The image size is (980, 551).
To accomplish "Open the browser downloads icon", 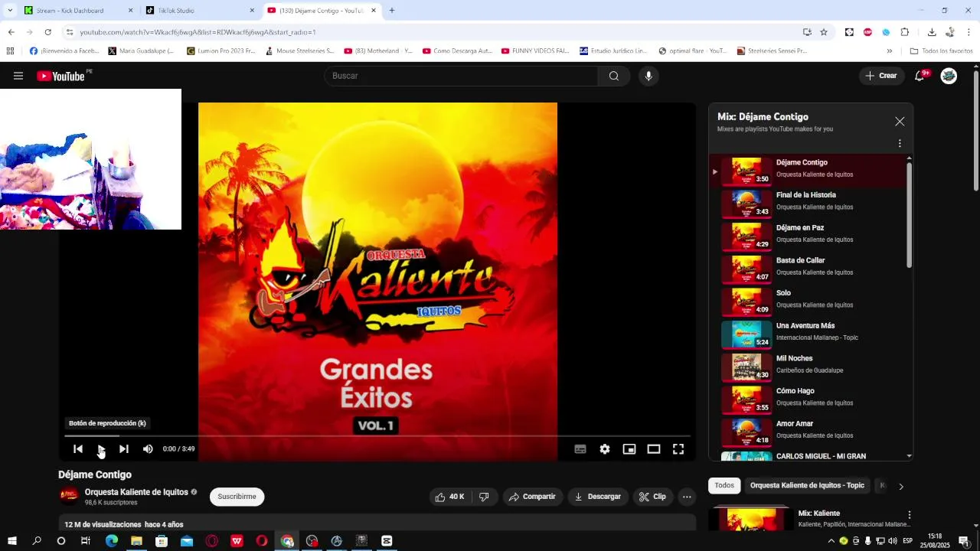I will (x=932, y=32).
